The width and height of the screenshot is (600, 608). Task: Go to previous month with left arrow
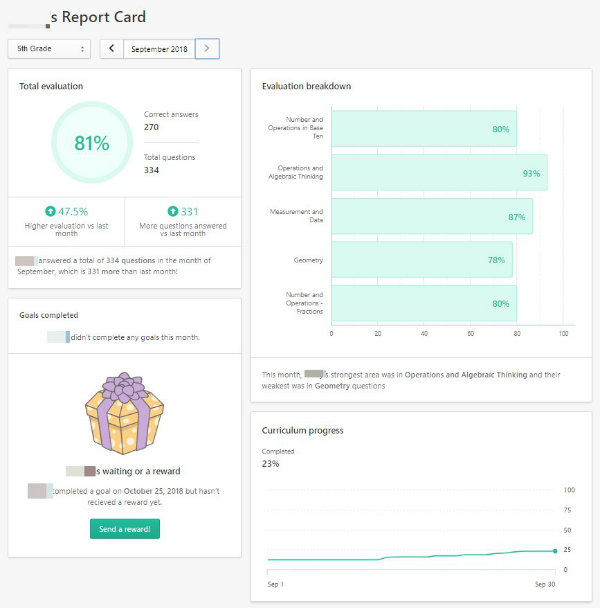[x=112, y=49]
